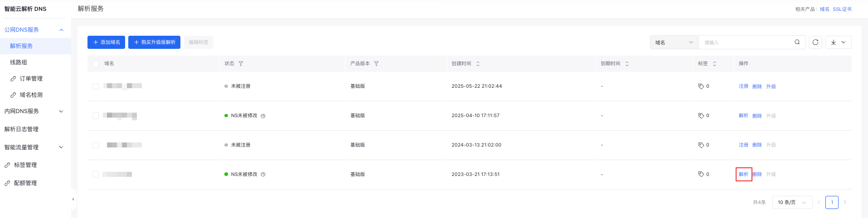This screenshot has width=868, height=218.
Task: Select page 1 in pagination
Action: click(832, 202)
